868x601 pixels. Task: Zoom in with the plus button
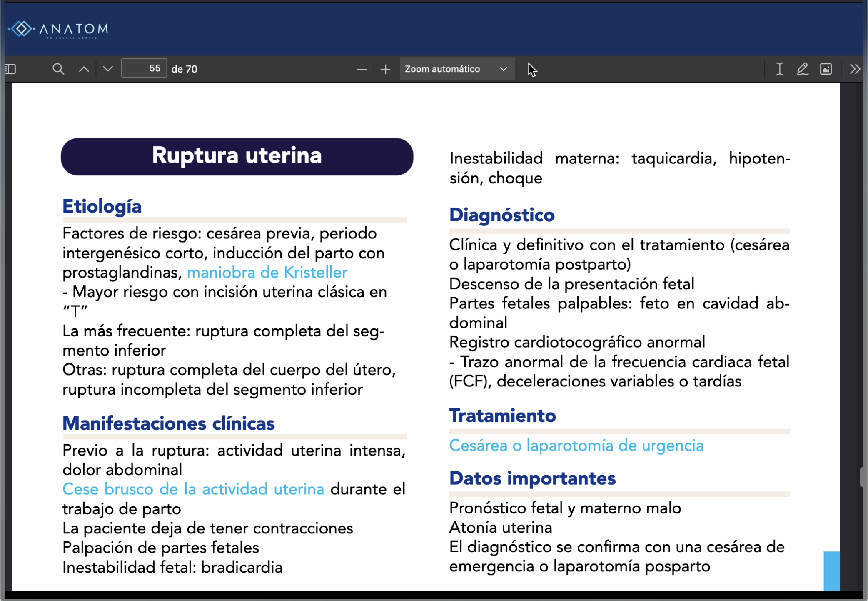[x=385, y=69]
